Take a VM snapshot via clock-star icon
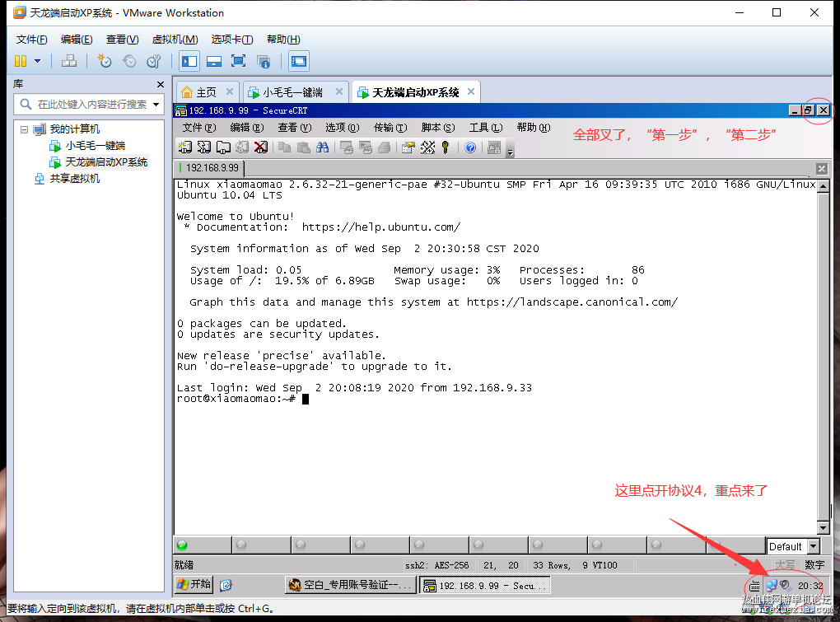 104,61
